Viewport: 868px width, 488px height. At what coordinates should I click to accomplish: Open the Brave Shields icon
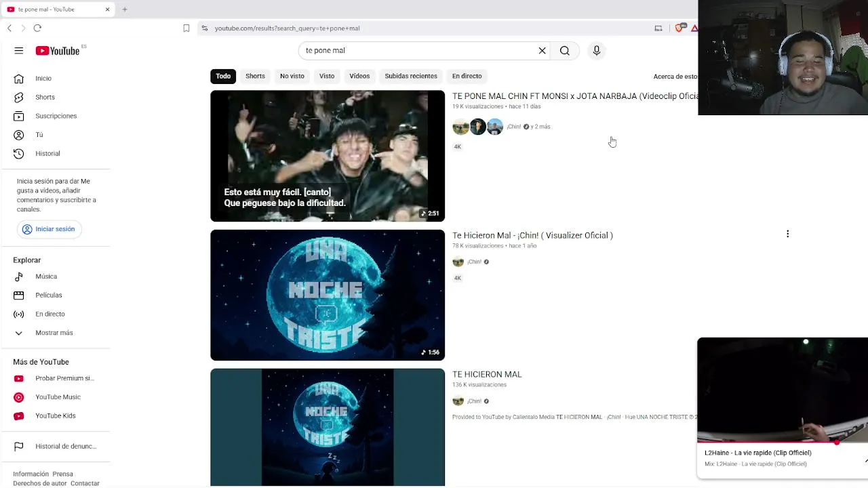tap(679, 28)
